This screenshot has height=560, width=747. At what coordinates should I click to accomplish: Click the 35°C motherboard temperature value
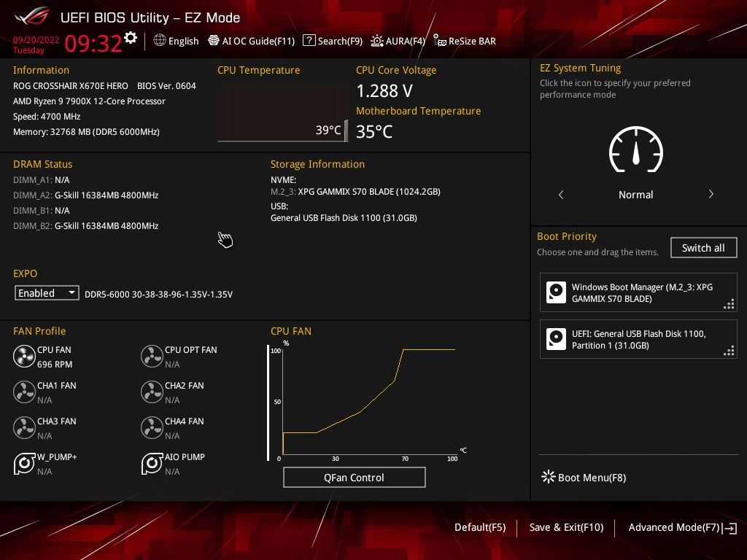point(374,131)
